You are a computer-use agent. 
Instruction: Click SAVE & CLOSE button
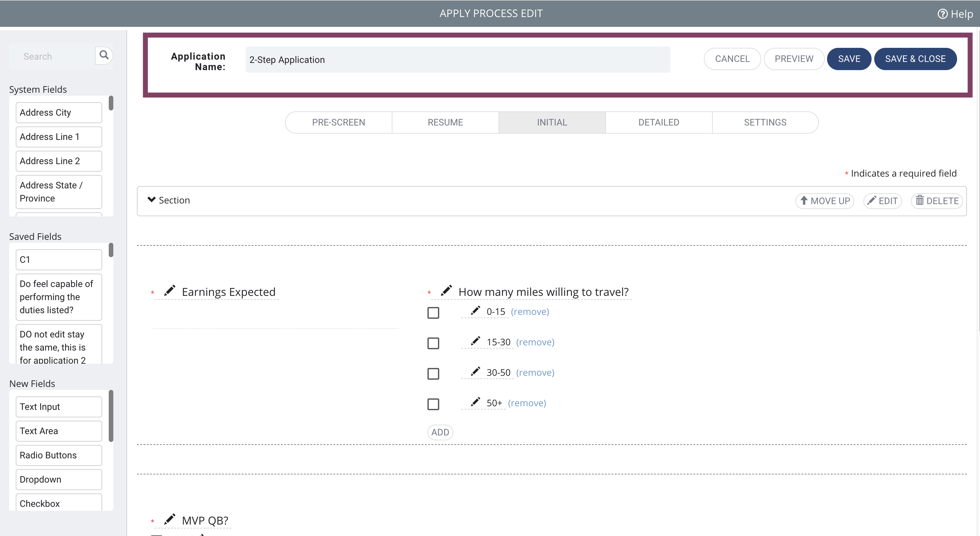pyautogui.click(x=915, y=59)
